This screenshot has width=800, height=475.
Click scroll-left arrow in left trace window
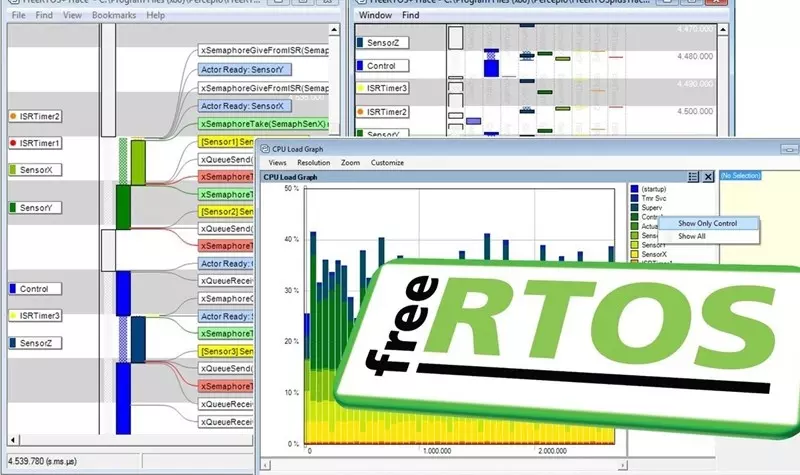pyautogui.click(x=13, y=439)
